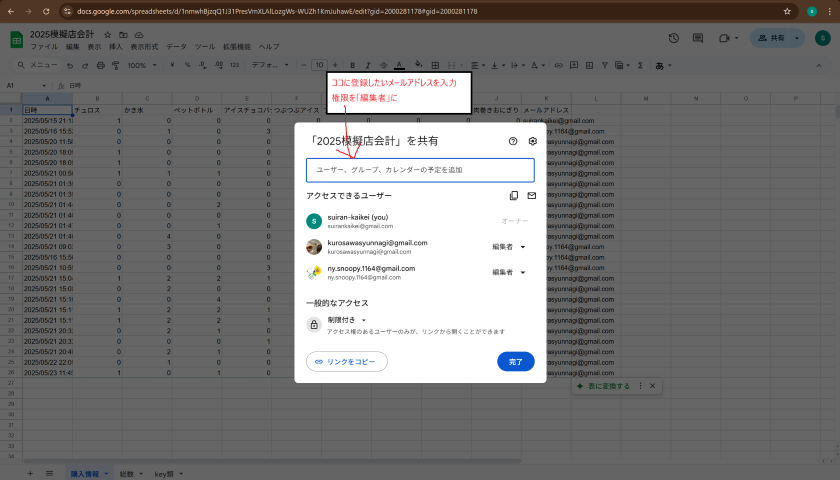Click the 共有 share button
This screenshot has height=480, width=840.
click(x=771, y=38)
